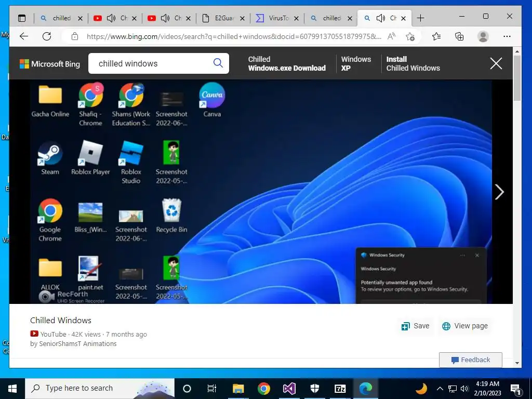Click the Edge icon on the taskbar
532x399 pixels.
366,389
